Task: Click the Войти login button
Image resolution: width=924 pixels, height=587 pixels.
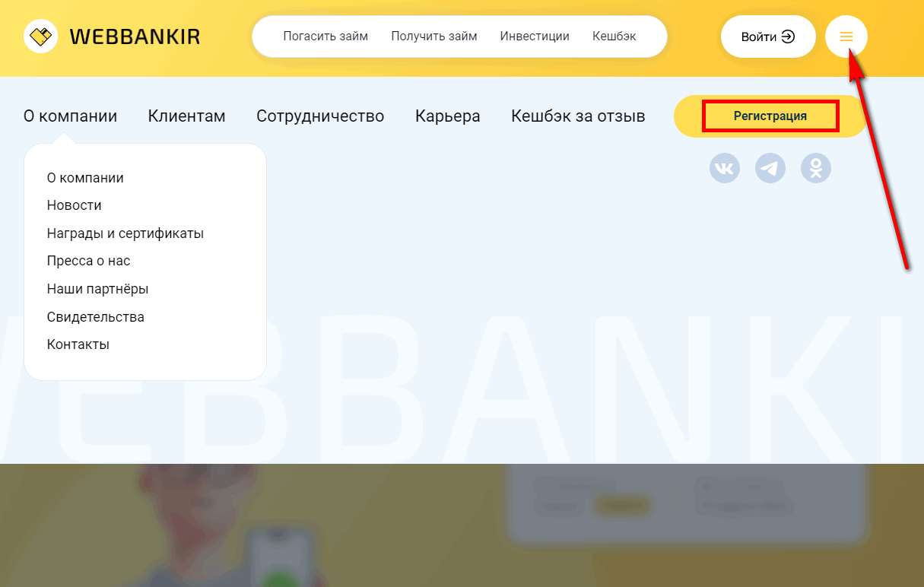Action: coord(768,36)
